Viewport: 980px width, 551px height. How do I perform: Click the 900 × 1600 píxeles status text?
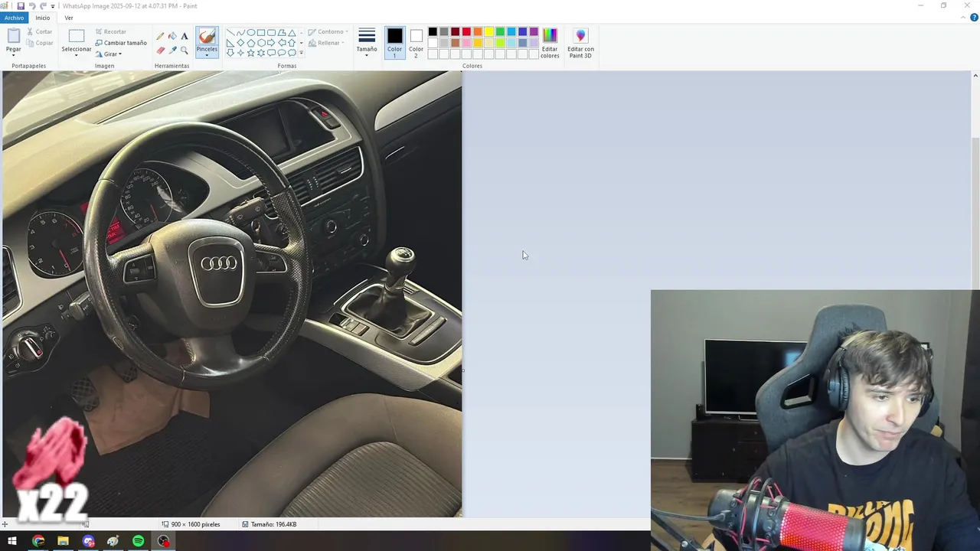click(195, 524)
